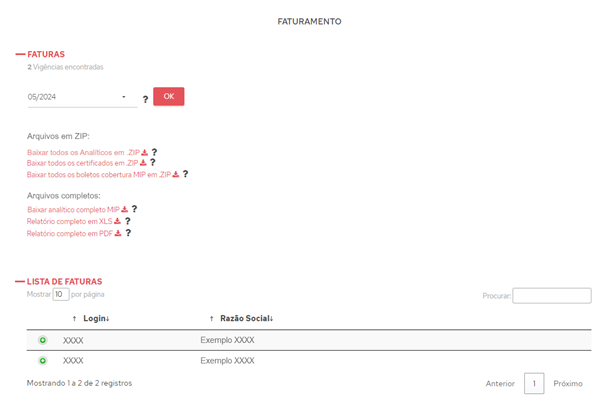
Task: Click help icon next to analítico completo MIP
Action: point(134,209)
